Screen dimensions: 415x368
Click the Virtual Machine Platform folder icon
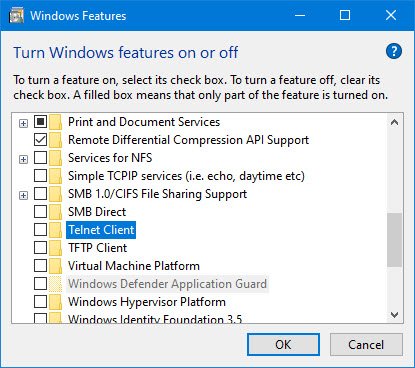[55, 266]
